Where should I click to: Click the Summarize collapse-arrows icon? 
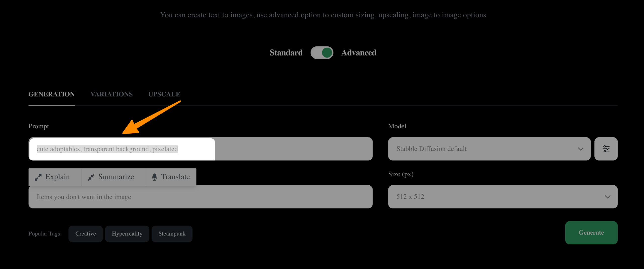pyautogui.click(x=91, y=177)
